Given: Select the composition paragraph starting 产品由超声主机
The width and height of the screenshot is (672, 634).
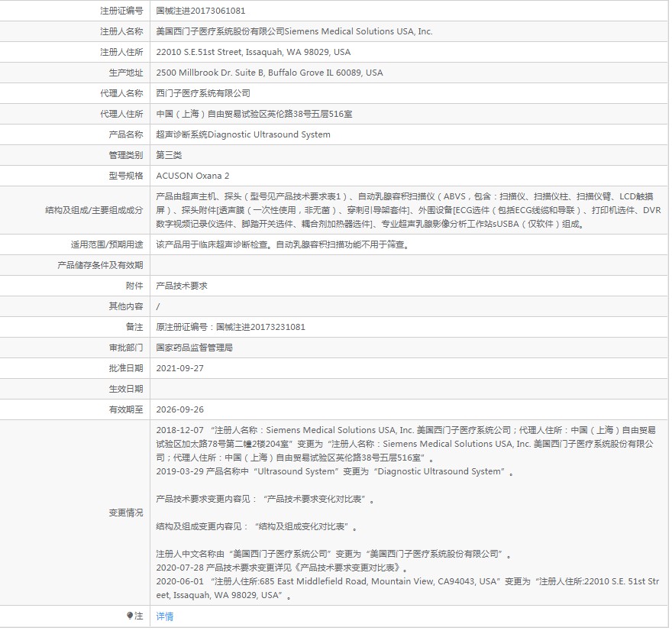Looking at the screenshot, I should tap(409, 210).
